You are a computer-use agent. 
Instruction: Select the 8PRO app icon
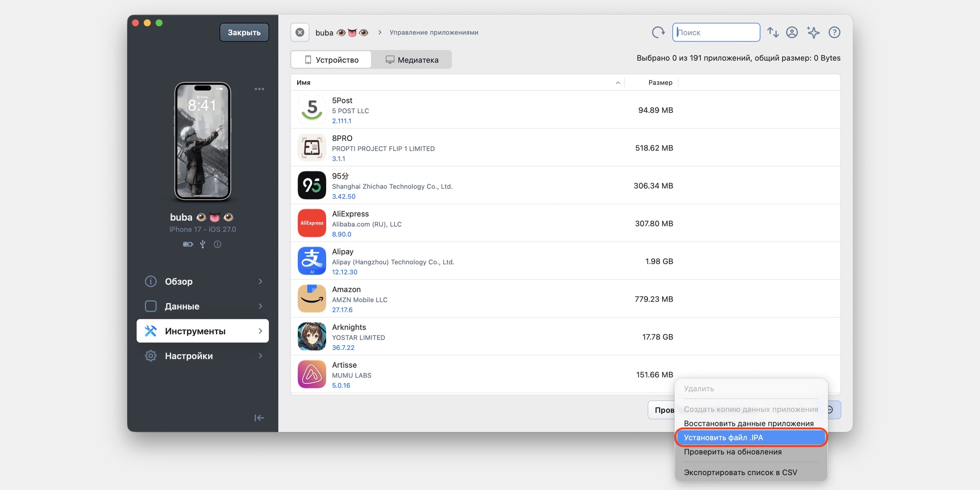coord(312,147)
